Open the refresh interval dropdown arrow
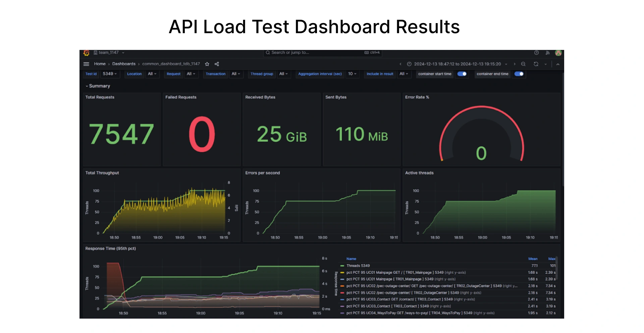 tap(546, 64)
